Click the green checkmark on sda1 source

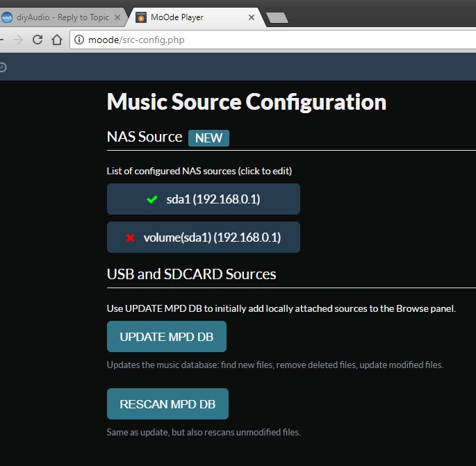152,199
